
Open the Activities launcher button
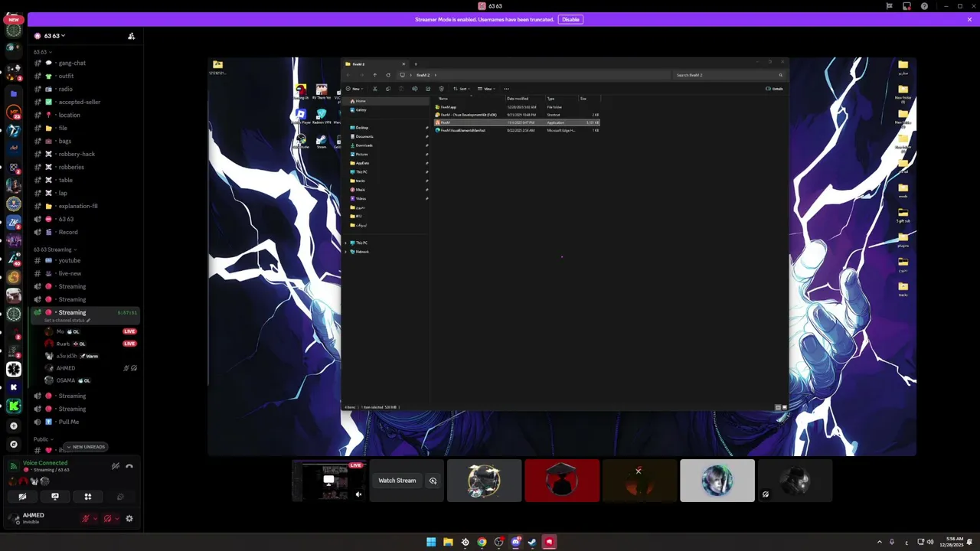click(88, 497)
